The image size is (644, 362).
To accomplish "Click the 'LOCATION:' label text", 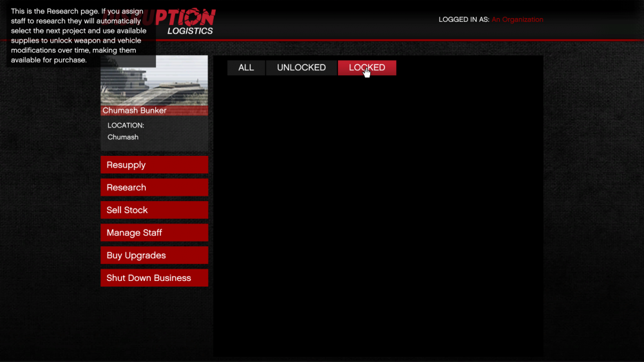I will [126, 126].
